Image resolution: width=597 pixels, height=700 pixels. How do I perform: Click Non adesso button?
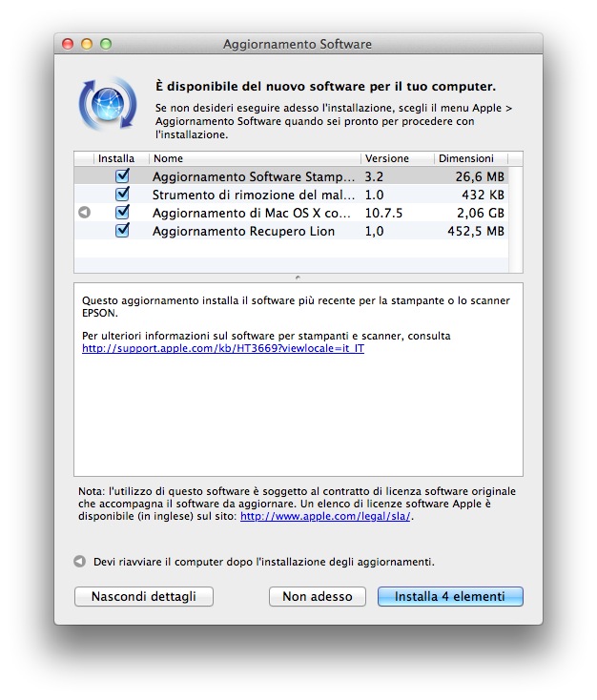318,596
